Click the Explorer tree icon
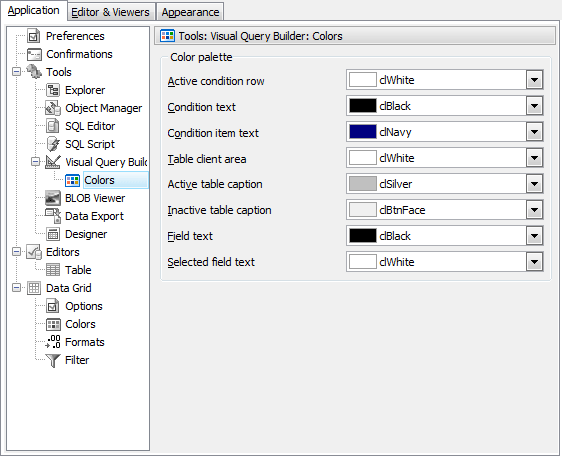Image resolution: width=562 pixels, height=457 pixels. click(x=53, y=90)
